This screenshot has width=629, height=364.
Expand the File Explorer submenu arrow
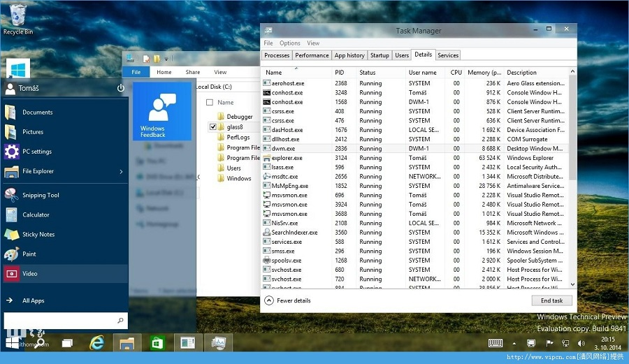[121, 172]
